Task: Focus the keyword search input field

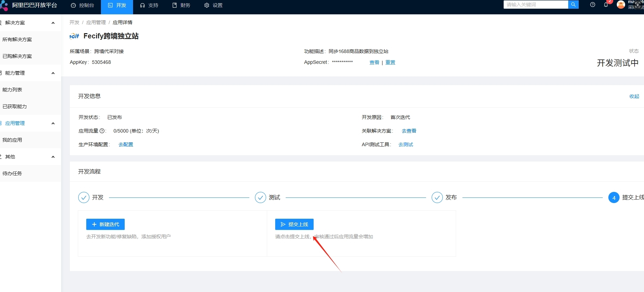Action: (535, 5)
